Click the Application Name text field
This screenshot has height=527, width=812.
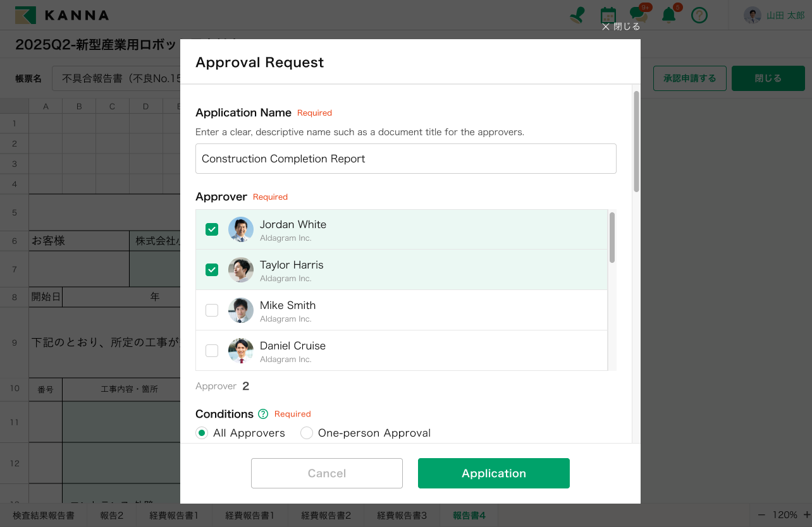pyautogui.click(x=405, y=159)
